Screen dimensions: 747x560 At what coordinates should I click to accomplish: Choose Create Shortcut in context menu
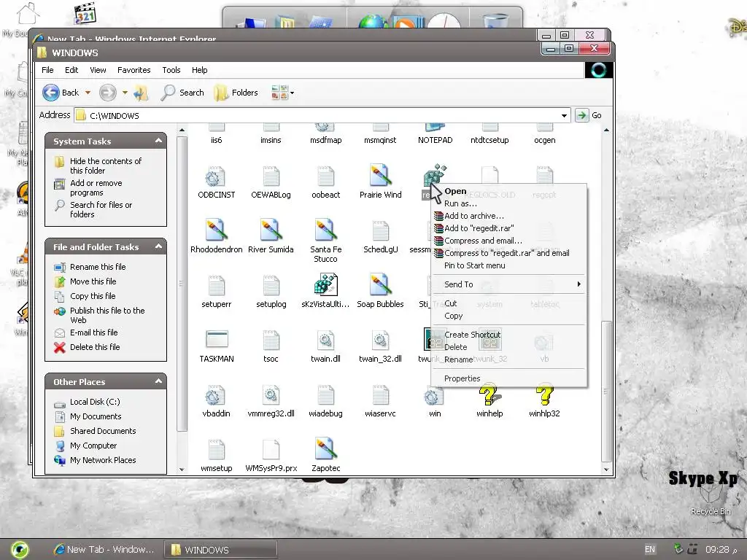point(508,334)
